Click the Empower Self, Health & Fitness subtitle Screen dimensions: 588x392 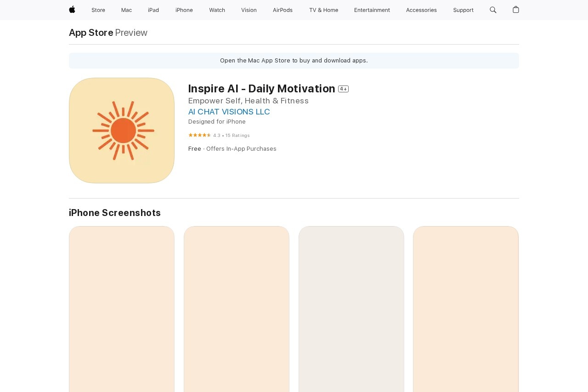pos(249,101)
